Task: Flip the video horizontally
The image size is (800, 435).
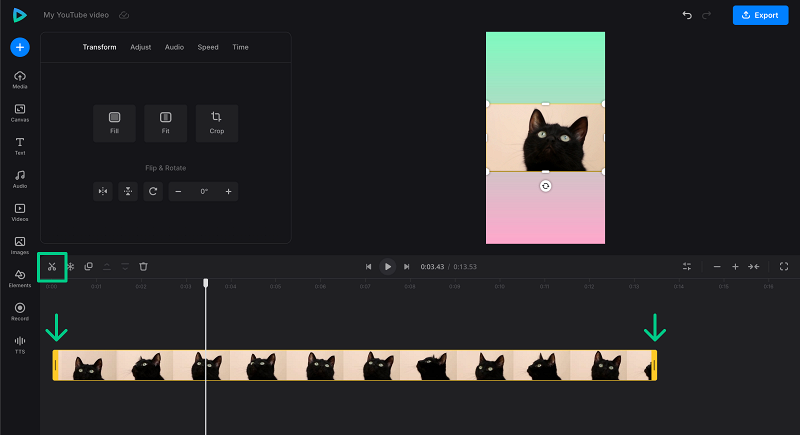Action: 102,191
